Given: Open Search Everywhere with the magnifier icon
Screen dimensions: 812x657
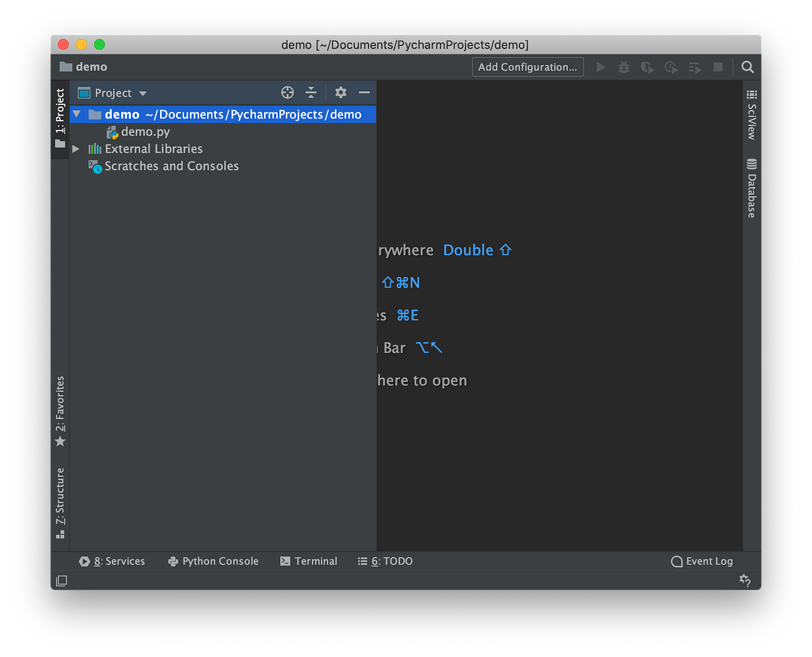Looking at the screenshot, I should pyautogui.click(x=747, y=67).
